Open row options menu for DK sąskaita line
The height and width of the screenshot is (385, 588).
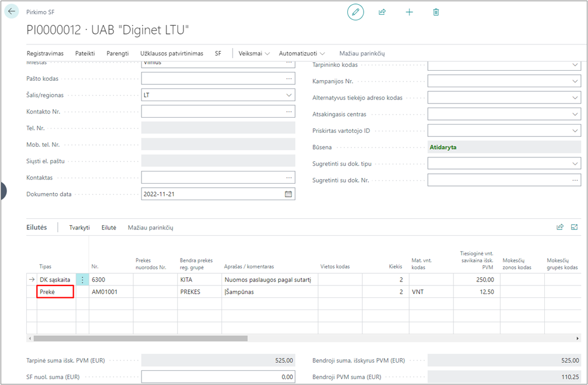point(82,280)
